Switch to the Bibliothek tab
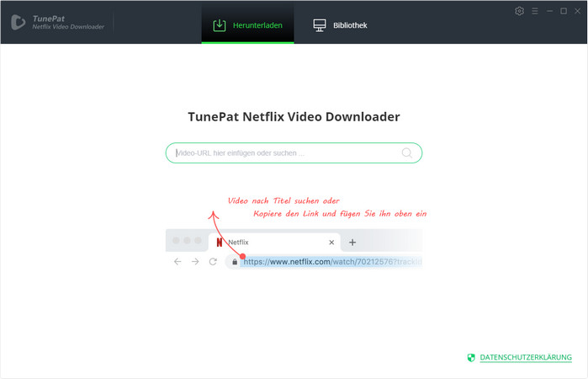The height and width of the screenshot is (379, 588). point(340,25)
